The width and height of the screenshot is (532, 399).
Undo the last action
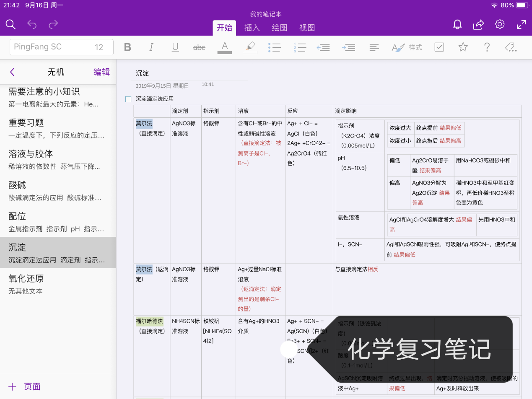click(32, 24)
